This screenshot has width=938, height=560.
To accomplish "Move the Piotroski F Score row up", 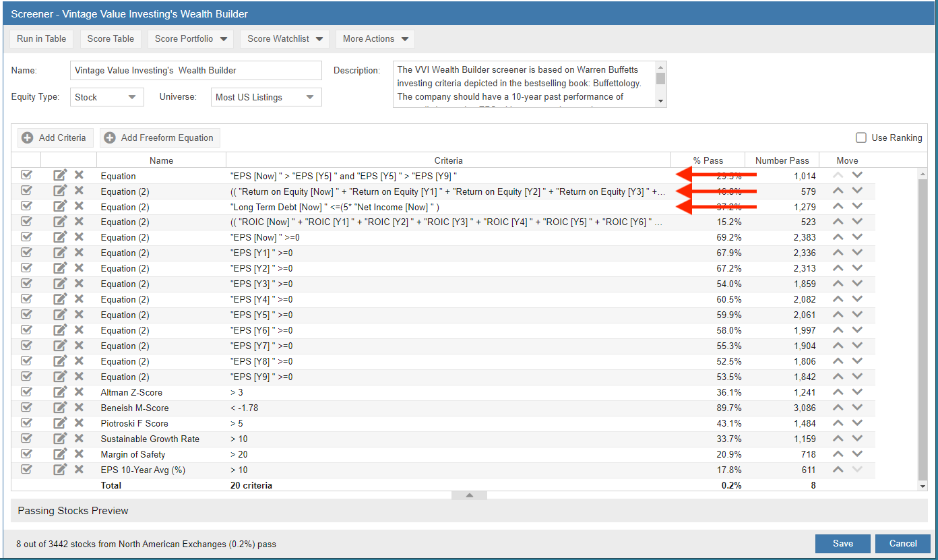I will (x=838, y=423).
